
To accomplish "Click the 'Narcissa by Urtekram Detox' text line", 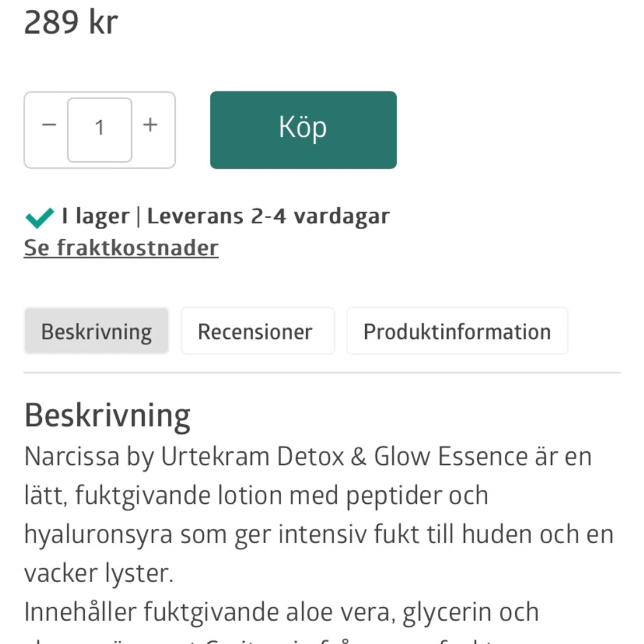I will coord(308,457).
